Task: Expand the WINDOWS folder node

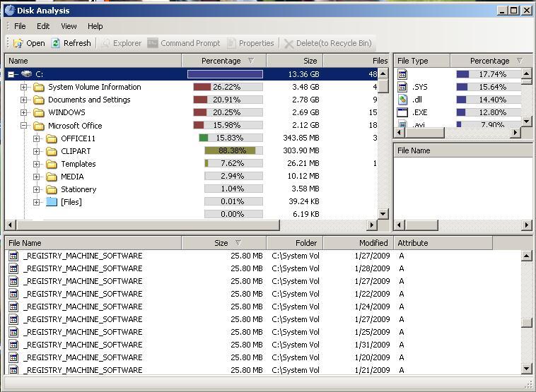Action: (23, 112)
